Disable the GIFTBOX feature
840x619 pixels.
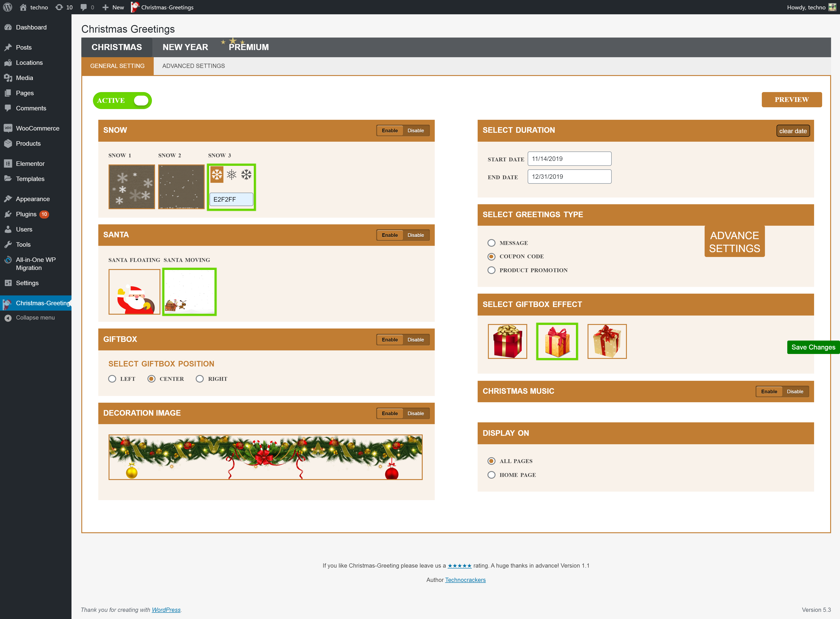pos(416,339)
